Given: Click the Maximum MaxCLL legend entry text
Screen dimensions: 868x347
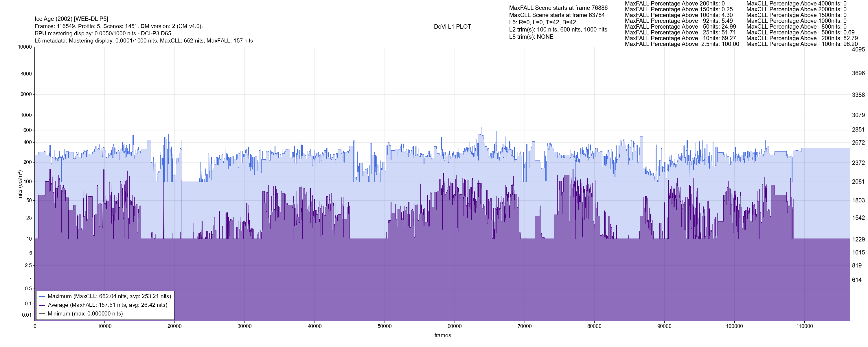Looking at the screenshot, I should click(x=109, y=296).
